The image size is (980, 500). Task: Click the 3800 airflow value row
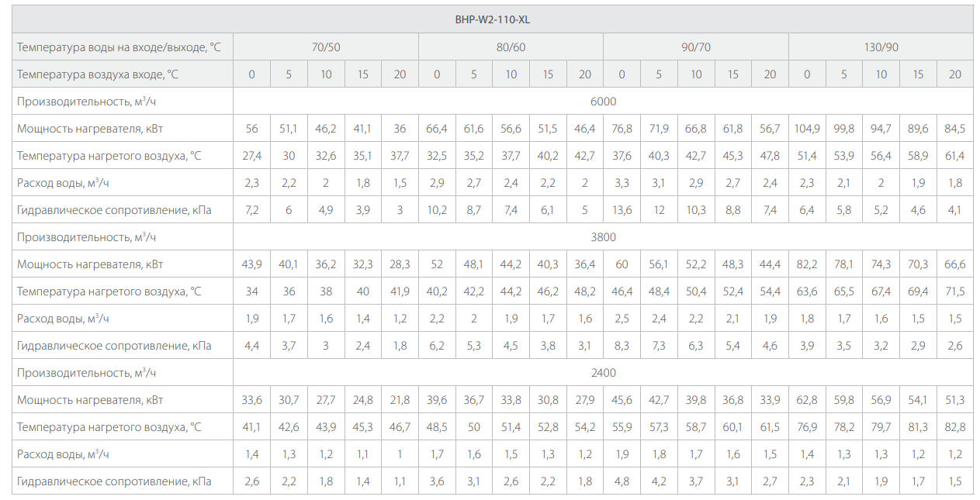coord(603,237)
